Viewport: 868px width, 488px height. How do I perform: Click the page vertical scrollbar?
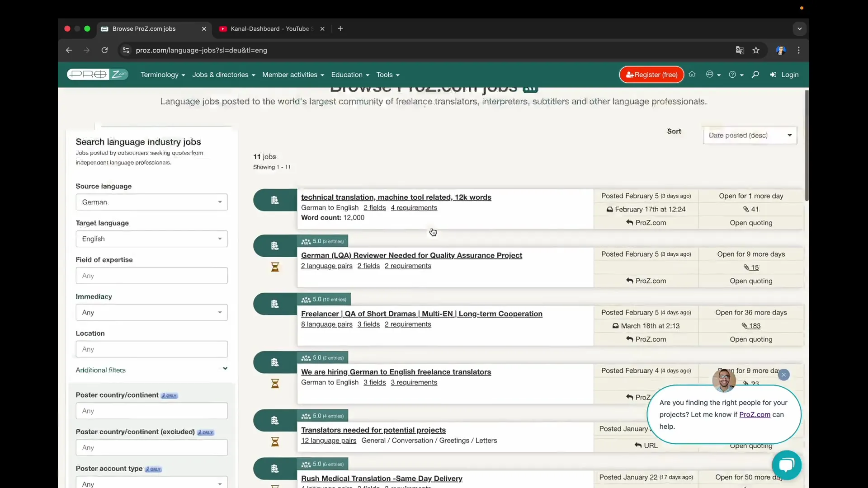[807, 145]
